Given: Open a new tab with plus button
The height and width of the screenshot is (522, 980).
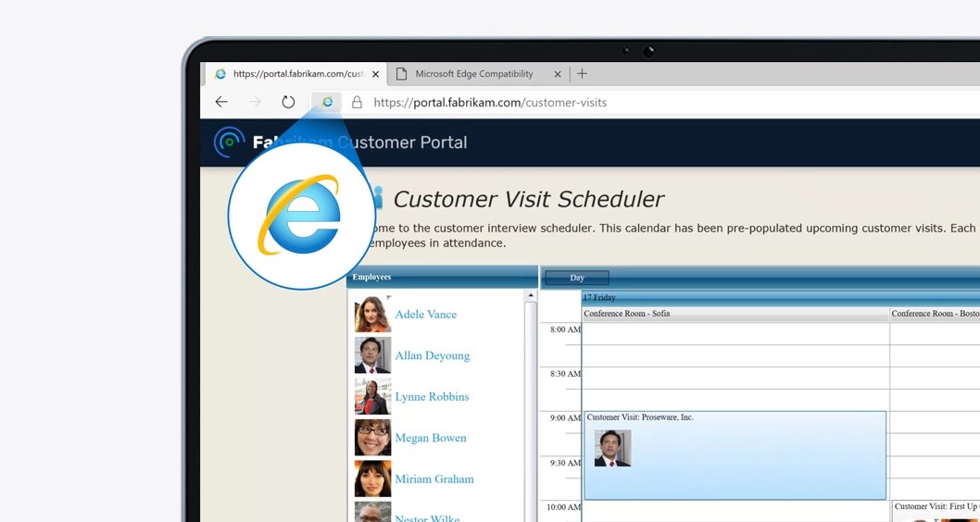Looking at the screenshot, I should coord(582,74).
